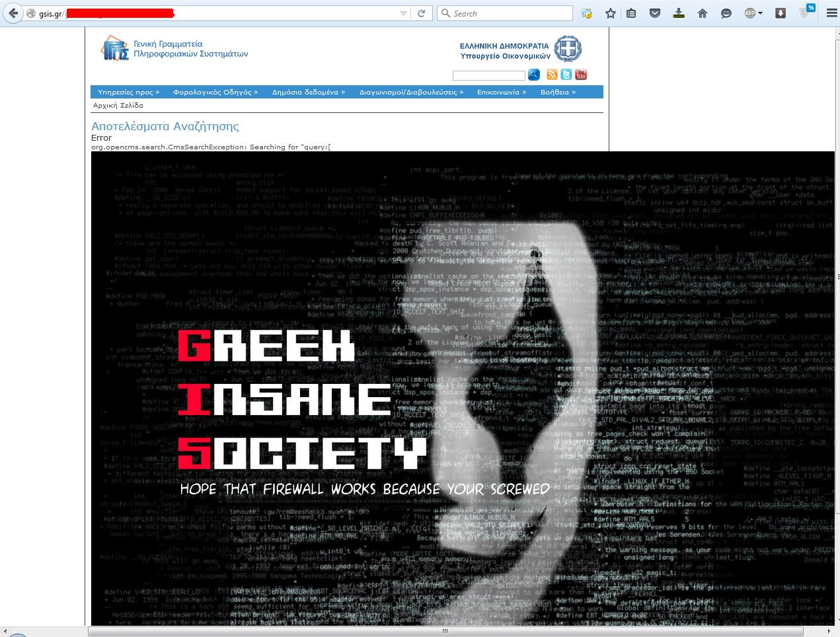This screenshot has height=637, width=840.
Task: Expand the URL bar history dropdown
Action: coord(403,13)
